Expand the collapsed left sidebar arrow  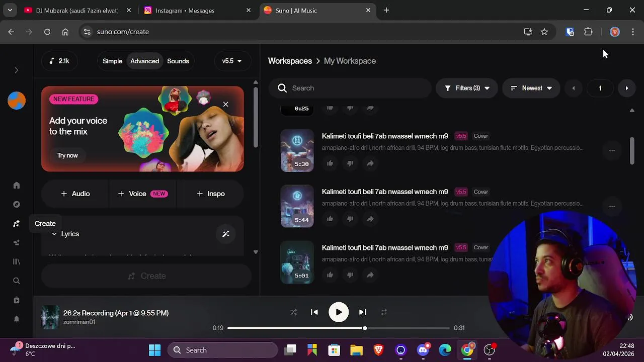click(17, 70)
